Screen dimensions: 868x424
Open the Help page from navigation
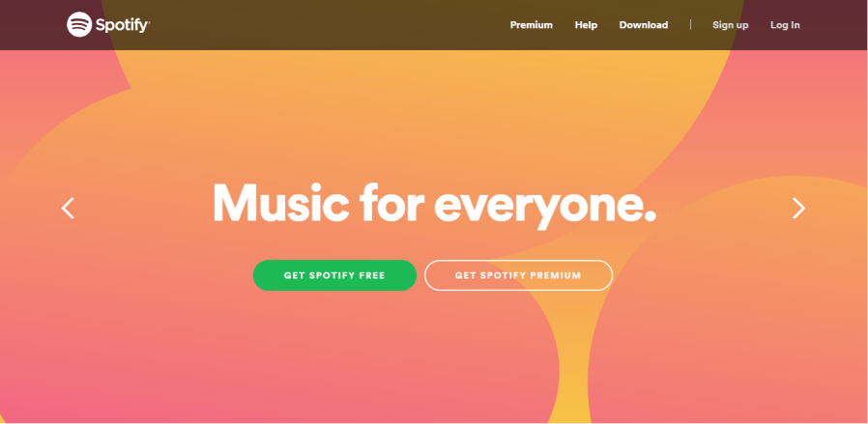tap(586, 25)
